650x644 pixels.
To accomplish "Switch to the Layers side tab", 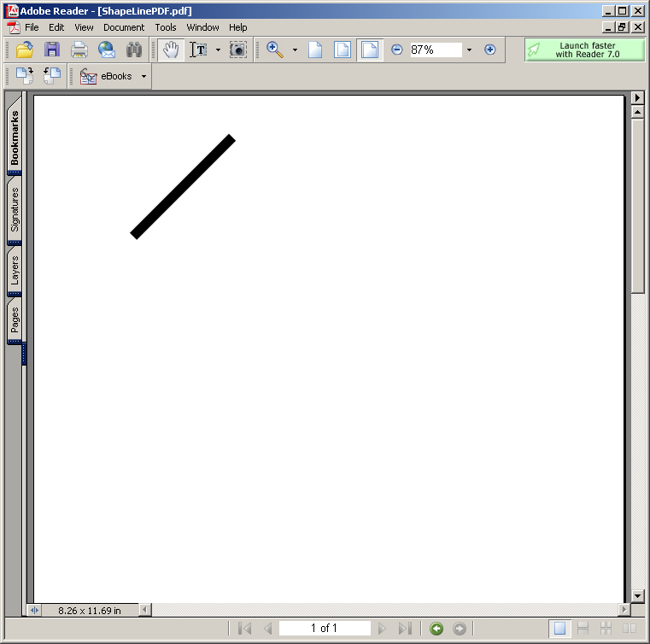I will coord(15,270).
